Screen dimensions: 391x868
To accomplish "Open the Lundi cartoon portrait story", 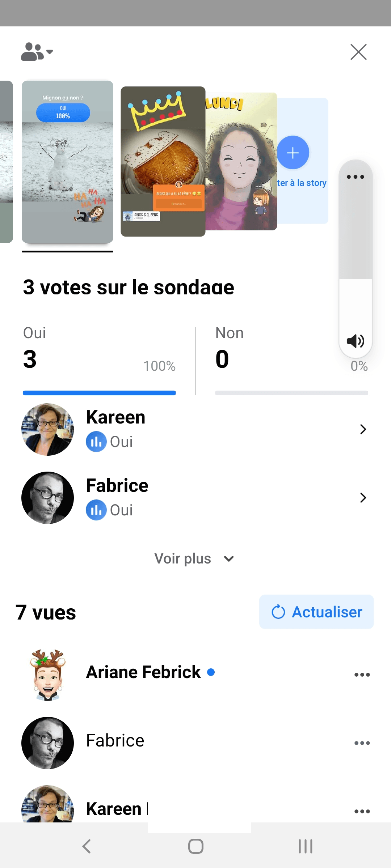I will tap(241, 161).
